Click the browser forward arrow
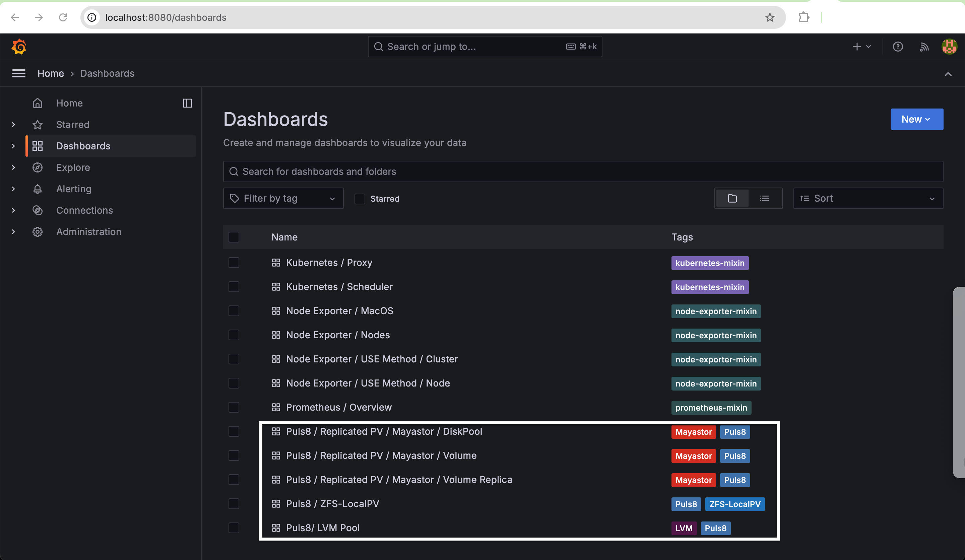 point(39,17)
